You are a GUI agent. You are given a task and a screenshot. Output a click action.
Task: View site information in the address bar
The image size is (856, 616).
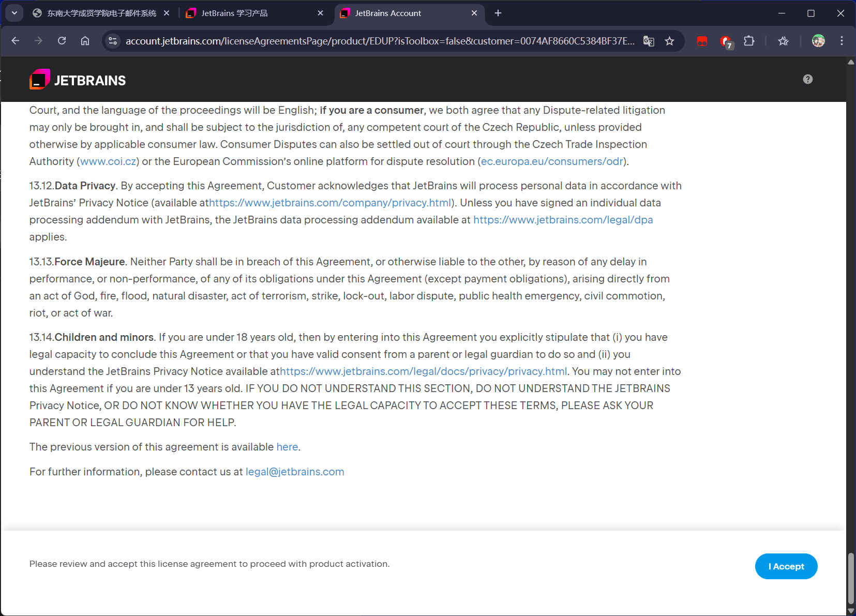(113, 41)
